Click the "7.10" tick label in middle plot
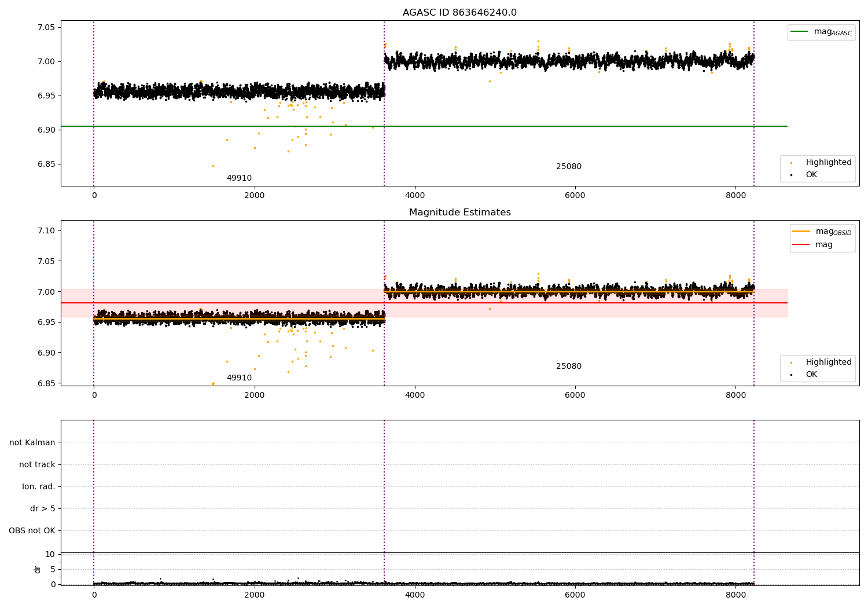This screenshot has height=608, width=868. pyautogui.click(x=45, y=230)
